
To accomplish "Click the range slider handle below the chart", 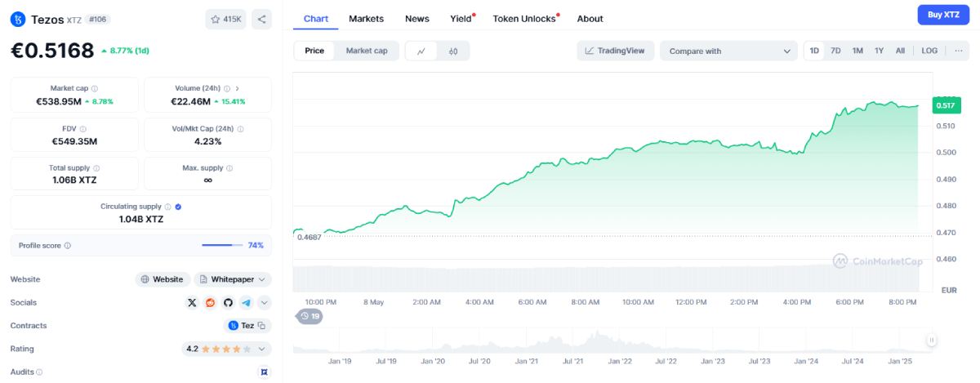I will pyautogui.click(x=931, y=340).
